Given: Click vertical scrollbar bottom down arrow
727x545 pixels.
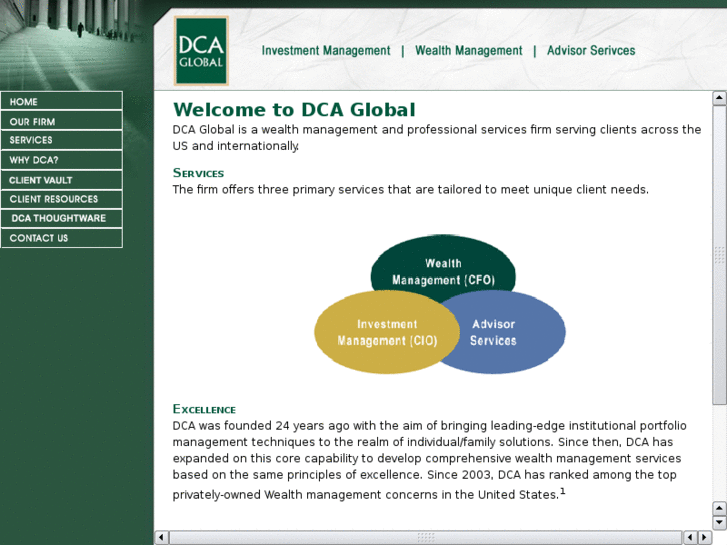Looking at the screenshot, I should click(719, 523).
